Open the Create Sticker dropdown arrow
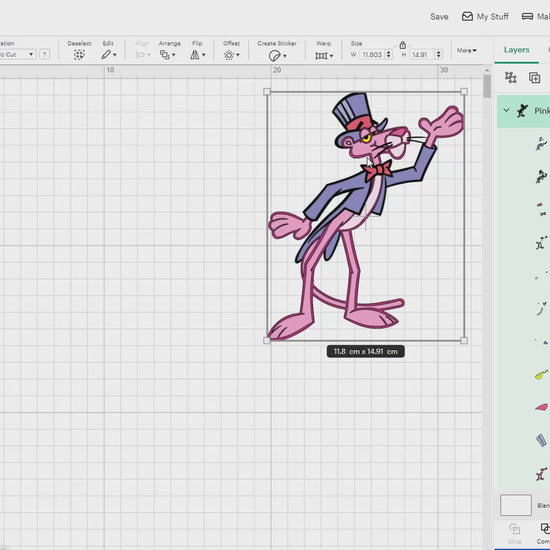 285,56
